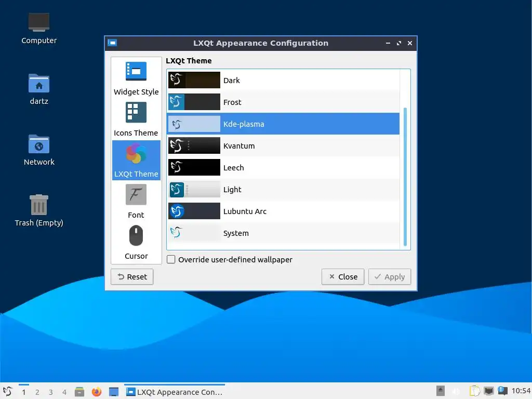Image resolution: width=532 pixels, height=399 pixels.
Task: Open the network connection tray icon
Action: pyautogui.click(x=488, y=391)
